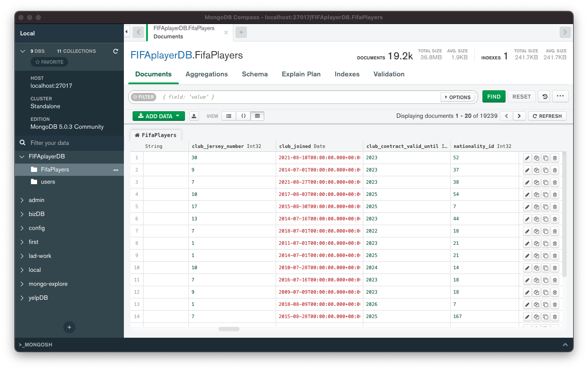
Task: Click the FIND button
Action: (494, 96)
